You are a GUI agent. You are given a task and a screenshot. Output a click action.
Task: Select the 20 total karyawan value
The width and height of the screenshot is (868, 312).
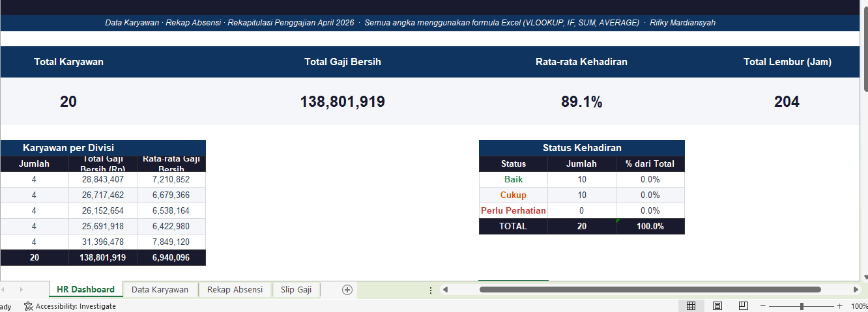pos(68,102)
